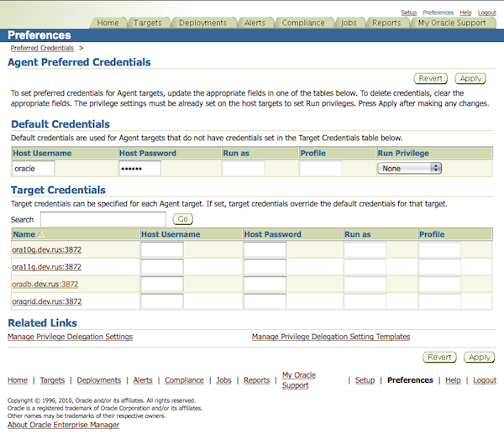Viewport: 504px width, 434px height.
Task: Open the Run Privilege dropdown
Action: [x=409, y=168]
